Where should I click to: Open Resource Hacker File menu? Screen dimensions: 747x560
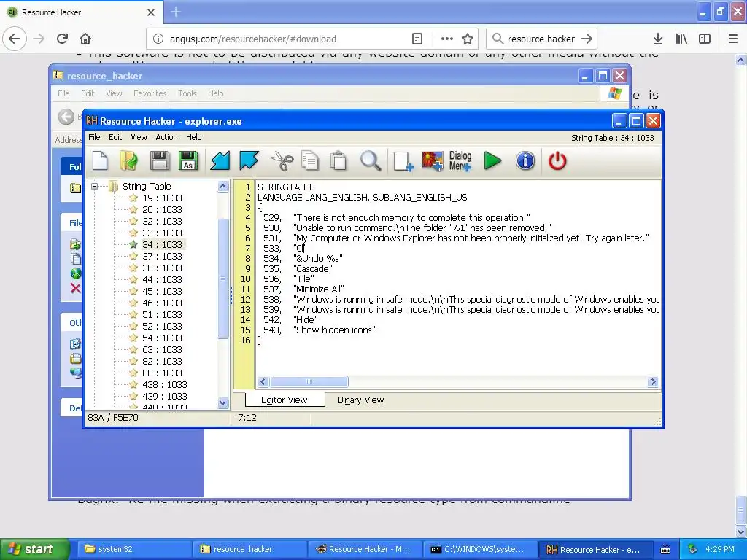[x=94, y=137]
